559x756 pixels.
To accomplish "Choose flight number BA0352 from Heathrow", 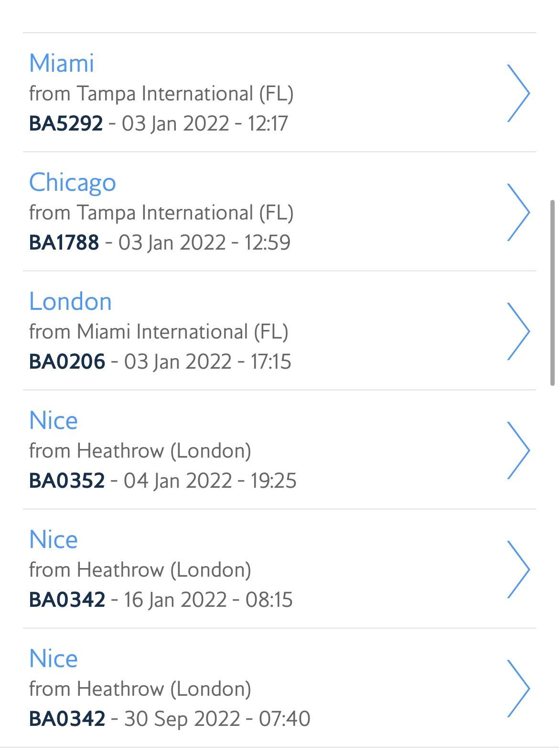I will point(67,480).
